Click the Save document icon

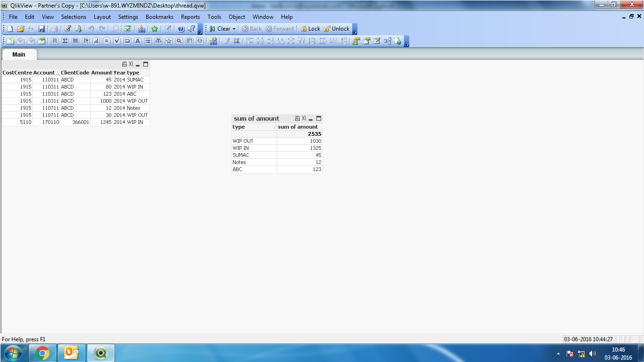[x=41, y=29]
